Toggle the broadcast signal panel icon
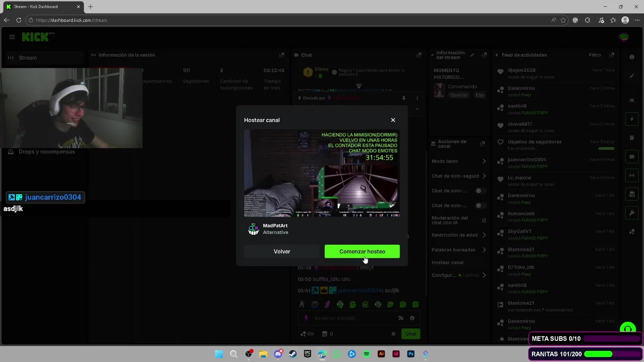This screenshot has width=644, height=362. [632, 175]
